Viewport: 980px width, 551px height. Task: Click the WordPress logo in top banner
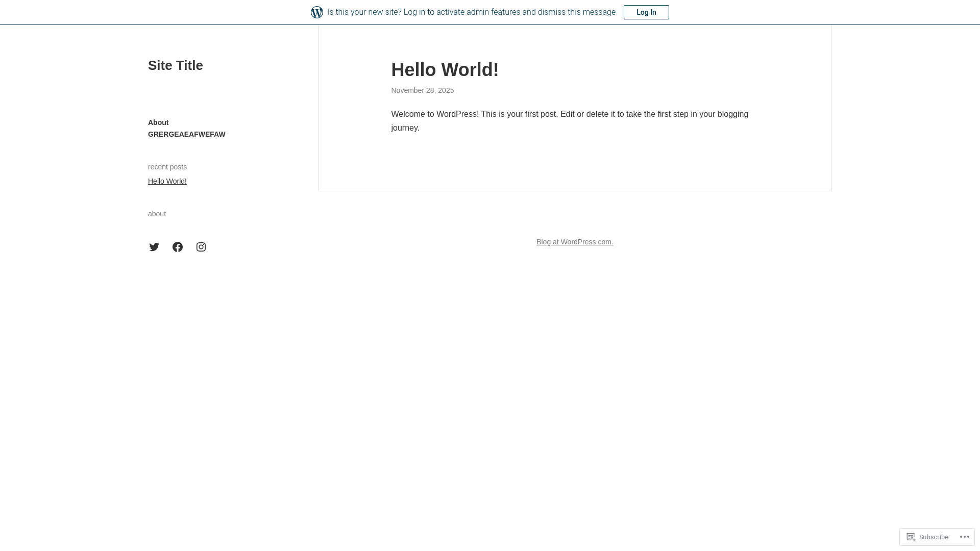pos(317,12)
